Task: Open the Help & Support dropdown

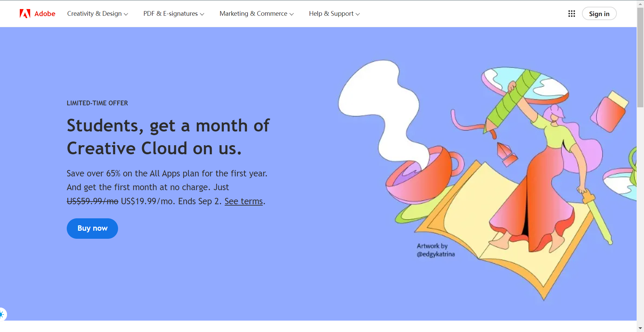Action: [x=334, y=14]
